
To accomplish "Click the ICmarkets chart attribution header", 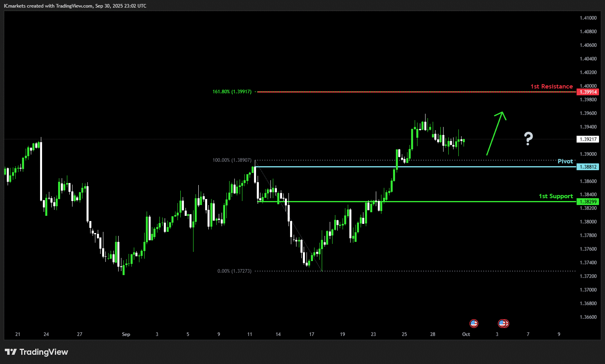I will coord(75,6).
